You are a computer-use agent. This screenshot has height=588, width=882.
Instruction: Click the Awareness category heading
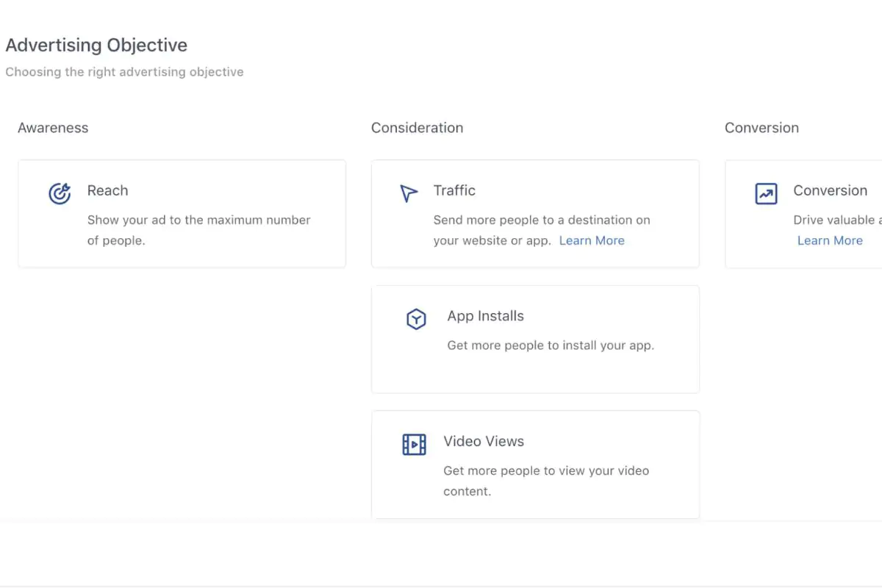tap(53, 128)
